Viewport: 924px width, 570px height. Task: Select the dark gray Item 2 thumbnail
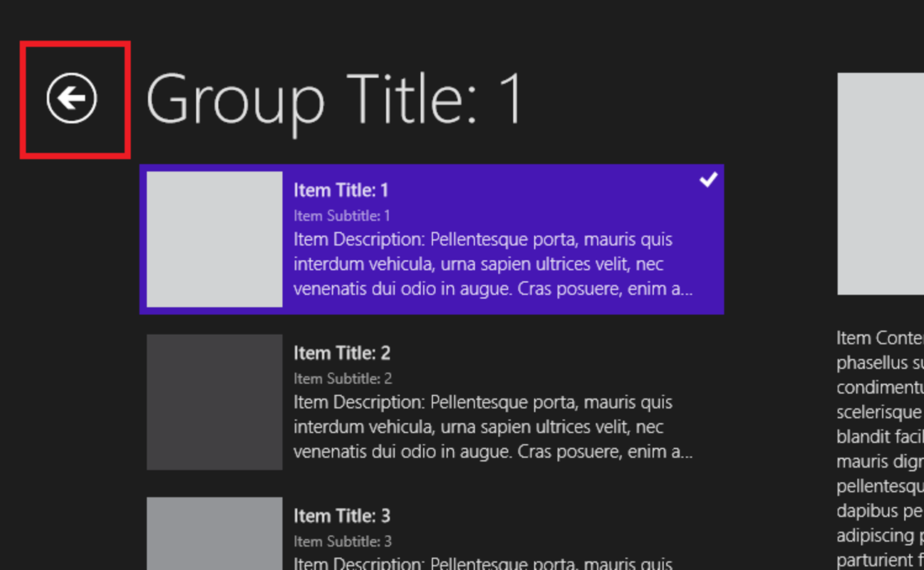[x=215, y=402]
